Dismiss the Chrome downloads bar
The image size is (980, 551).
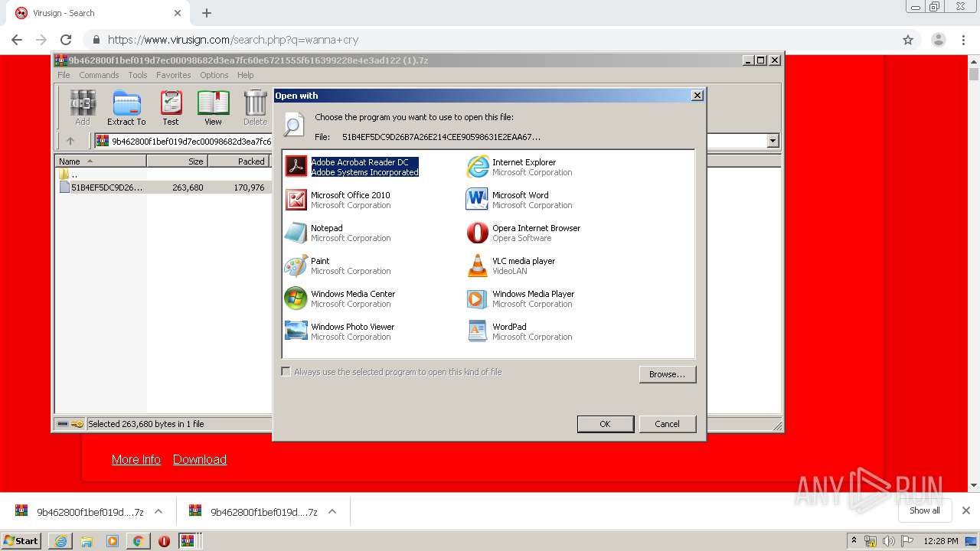click(965, 510)
